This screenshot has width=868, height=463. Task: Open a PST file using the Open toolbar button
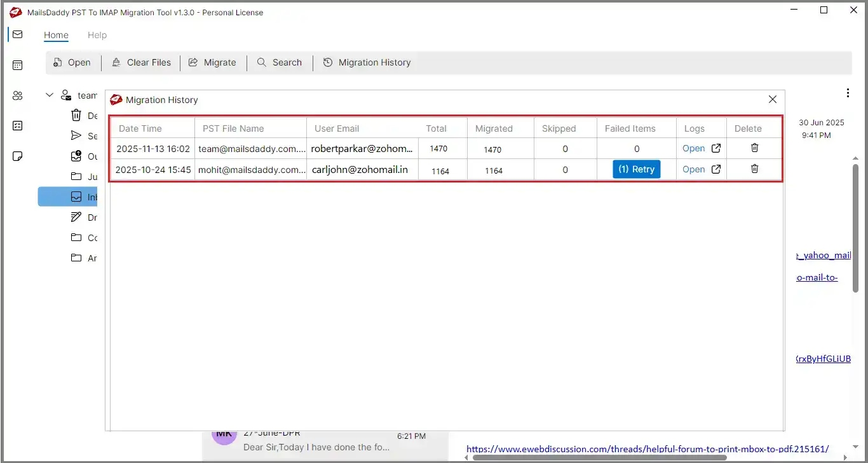[x=72, y=62]
